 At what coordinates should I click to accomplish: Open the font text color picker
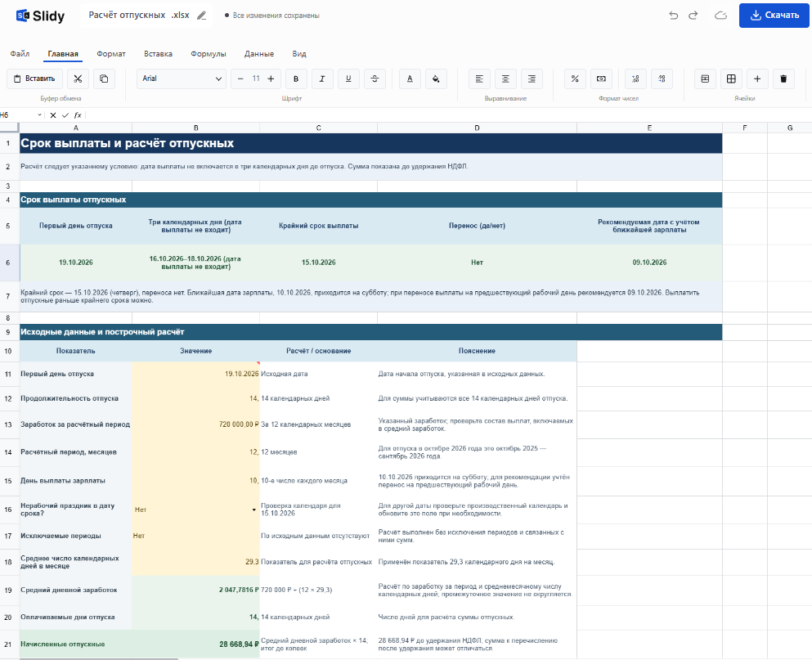410,79
